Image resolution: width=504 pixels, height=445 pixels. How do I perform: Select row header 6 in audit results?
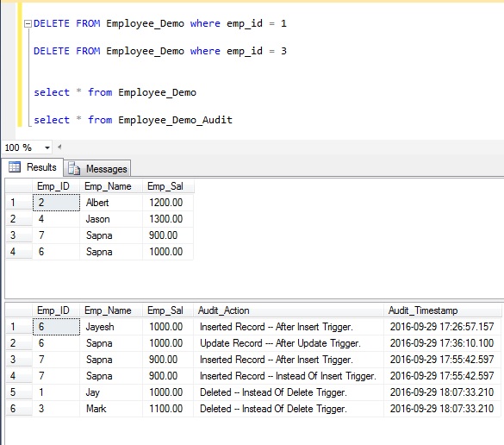click(19, 409)
